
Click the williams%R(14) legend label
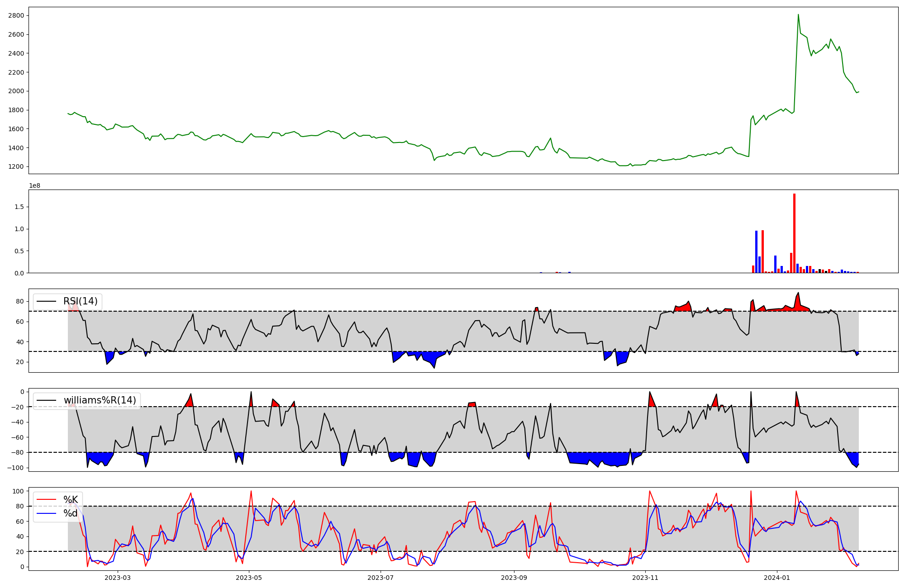click(100, 400)
